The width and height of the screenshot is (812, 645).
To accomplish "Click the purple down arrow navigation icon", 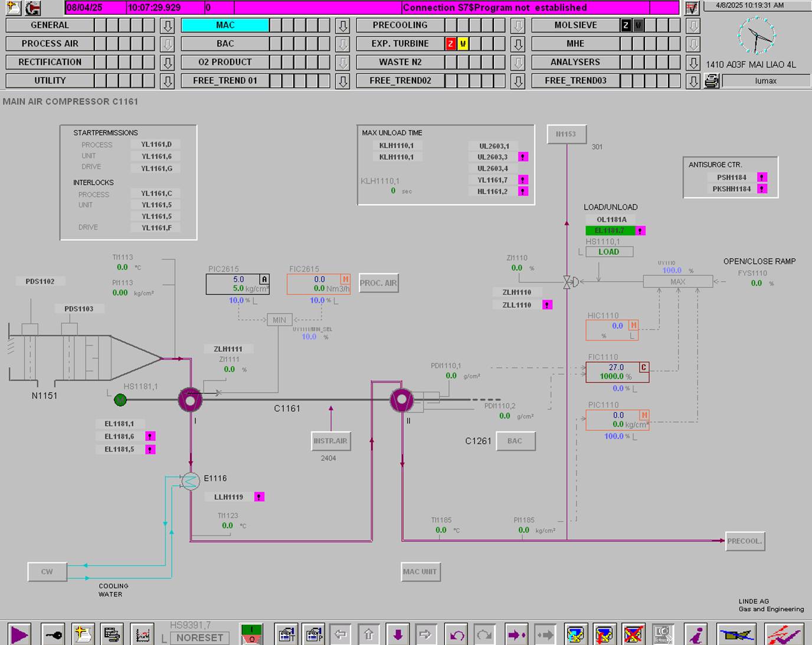I will 398,635.
